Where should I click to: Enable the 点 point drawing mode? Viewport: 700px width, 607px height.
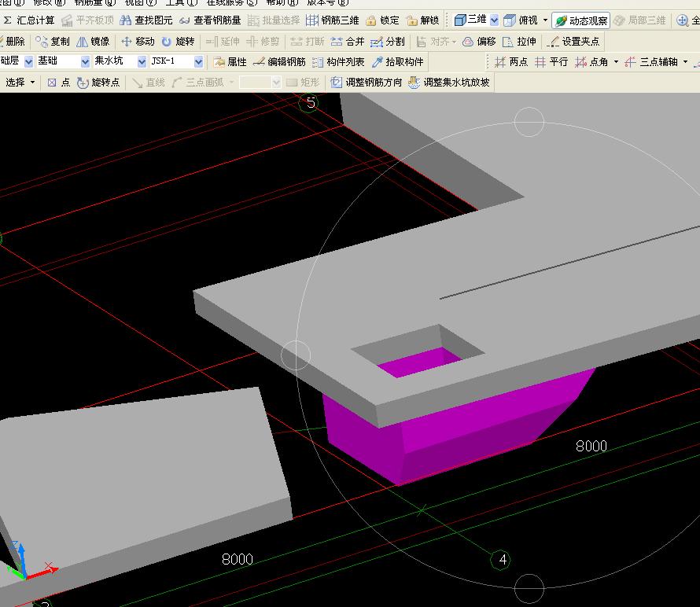point(58,83)
